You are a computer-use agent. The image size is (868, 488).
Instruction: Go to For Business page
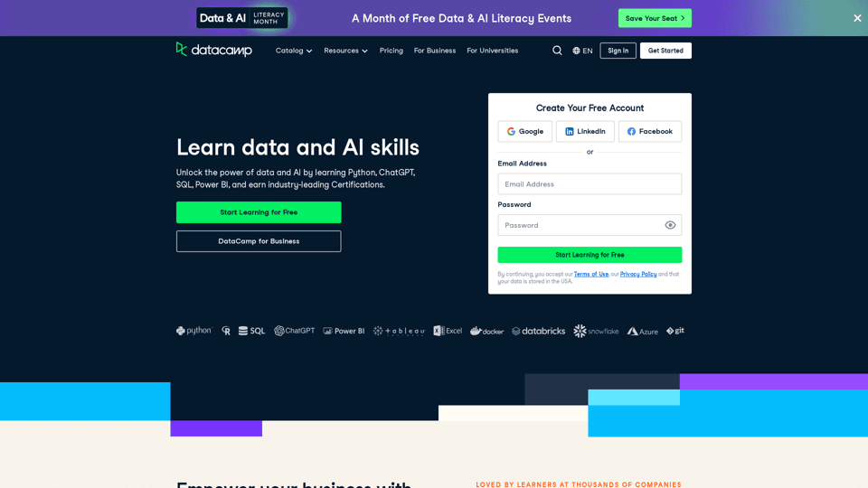pos(435,51)
